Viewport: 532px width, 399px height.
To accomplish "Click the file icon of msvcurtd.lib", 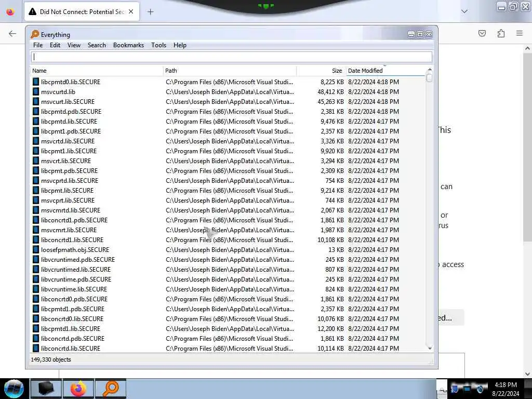I will coord(36,91).
